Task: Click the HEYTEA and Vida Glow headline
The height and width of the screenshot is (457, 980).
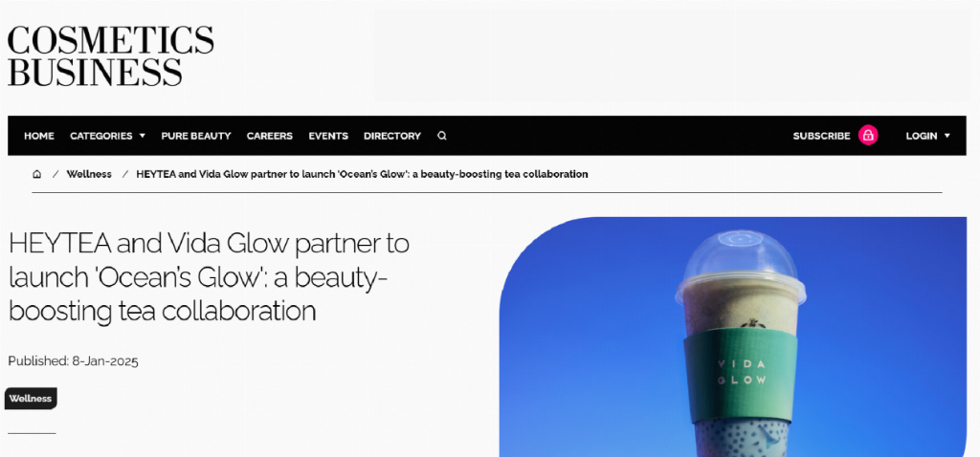Action: [209, 277]
